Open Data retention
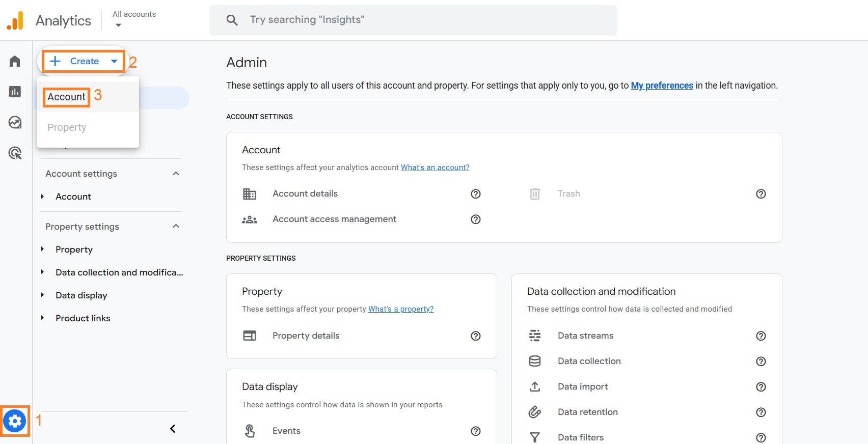The image size is (868, 444). pos(587,412)
